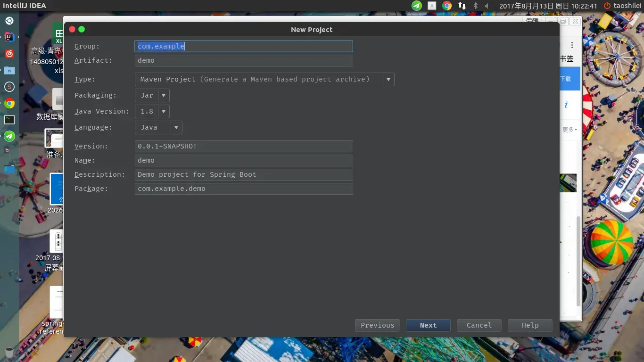
Task: Expand 更多 dropdown in Chrome window
Action: (570, 130)
